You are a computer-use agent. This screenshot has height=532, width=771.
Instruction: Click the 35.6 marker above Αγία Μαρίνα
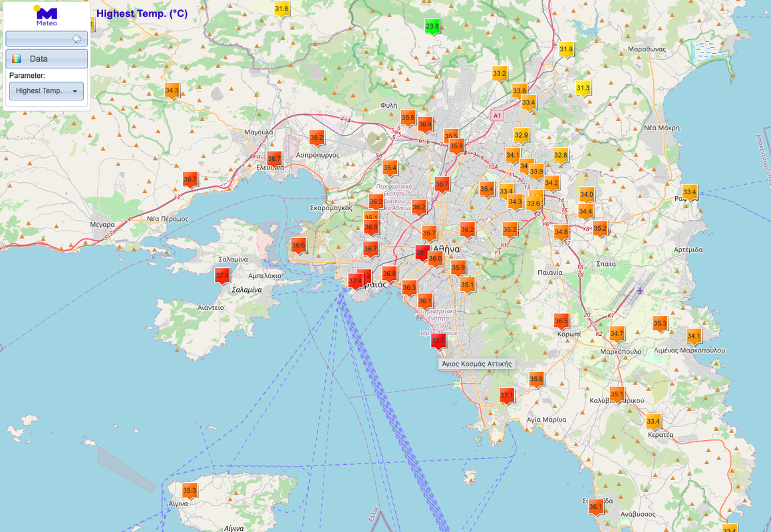coord(536,379)
